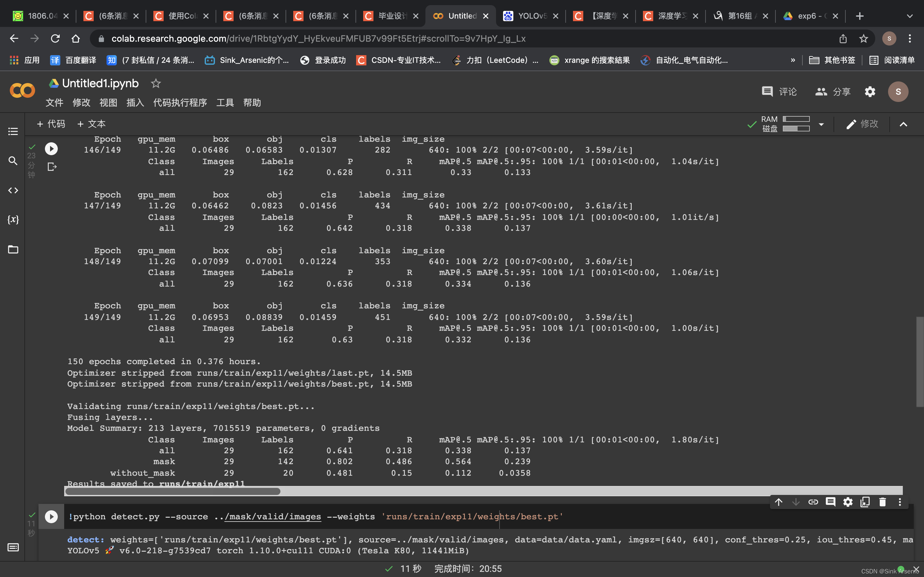Open the Files folder sidebar icon

(x=13, y=250)
